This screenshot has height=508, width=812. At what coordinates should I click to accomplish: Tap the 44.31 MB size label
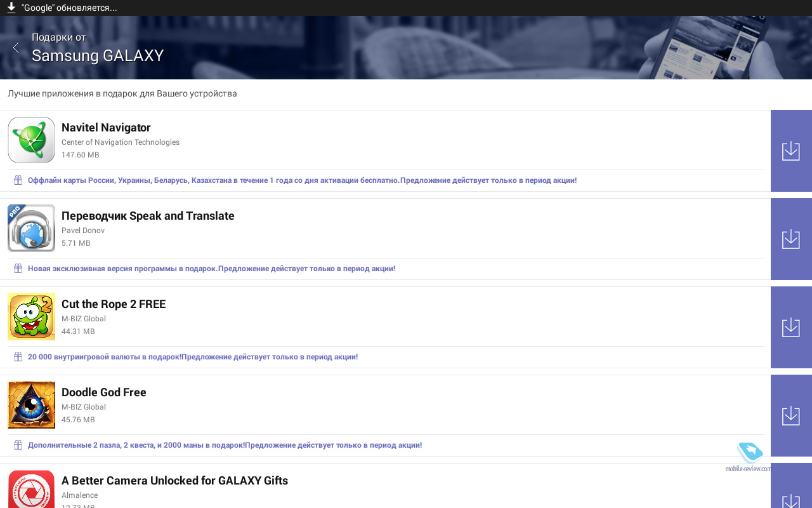[78, 331]
